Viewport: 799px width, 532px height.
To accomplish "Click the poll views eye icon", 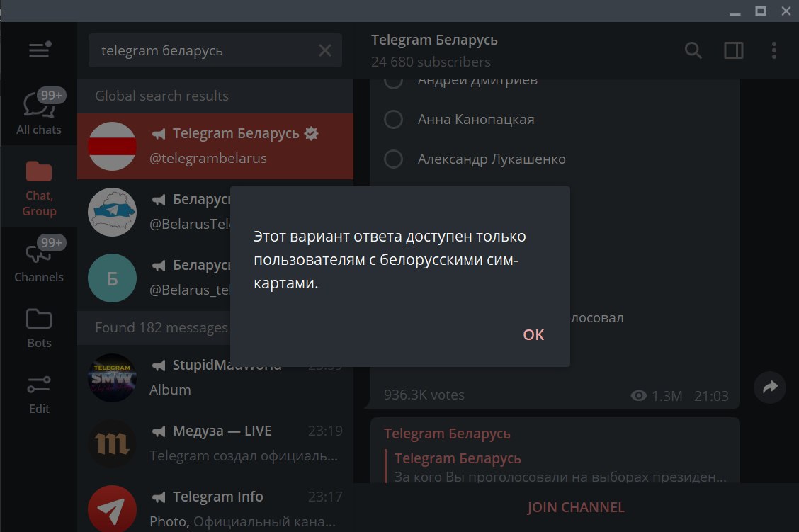I will pyautogui.click(x=638, y=395).
